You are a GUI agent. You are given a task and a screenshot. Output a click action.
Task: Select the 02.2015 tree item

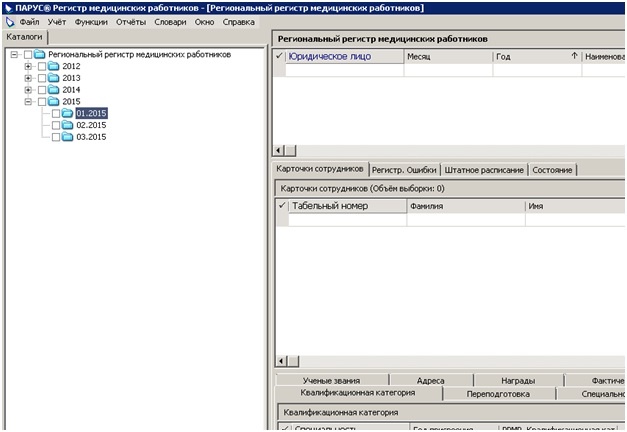click(91, 125)
